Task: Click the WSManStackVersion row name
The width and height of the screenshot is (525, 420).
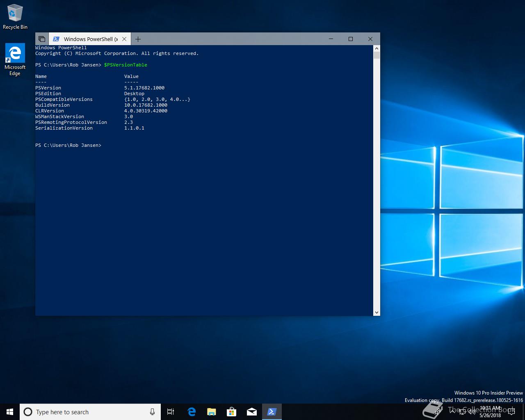Action: coord(59,116)
